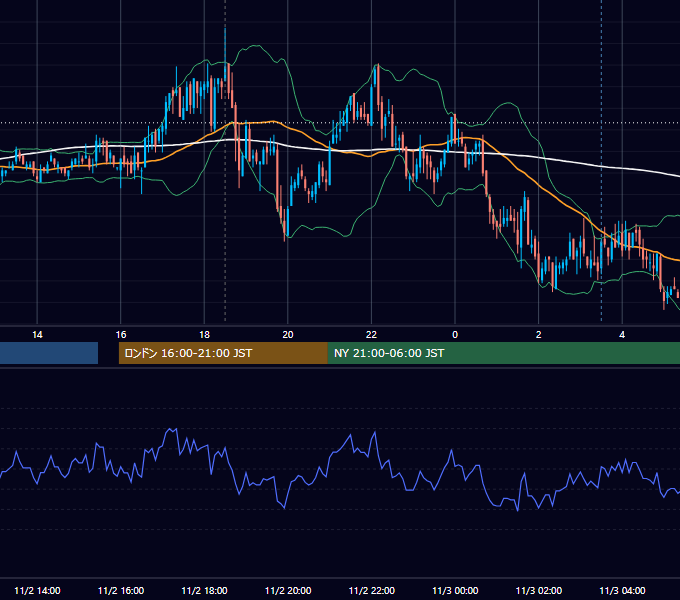Click the 0 hour axis label
680x600 pixels.
[455, 335]
